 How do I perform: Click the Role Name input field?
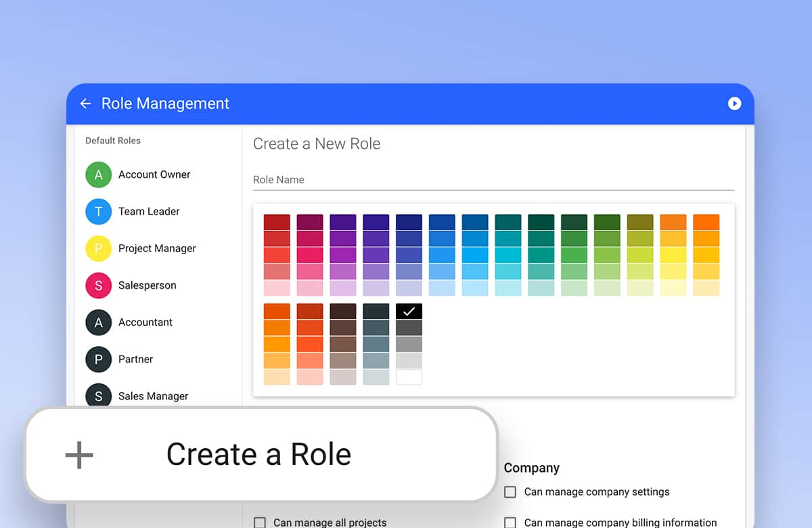[493, 180]
